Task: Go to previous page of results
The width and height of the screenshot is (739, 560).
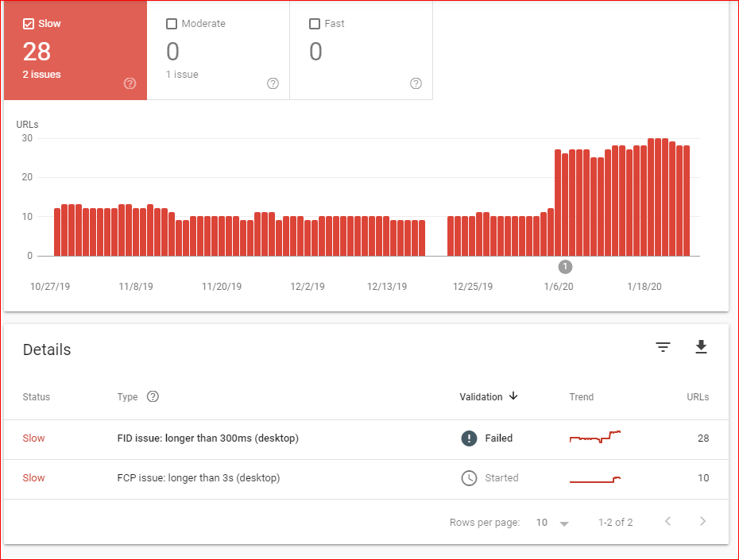Action: [667, 521]
